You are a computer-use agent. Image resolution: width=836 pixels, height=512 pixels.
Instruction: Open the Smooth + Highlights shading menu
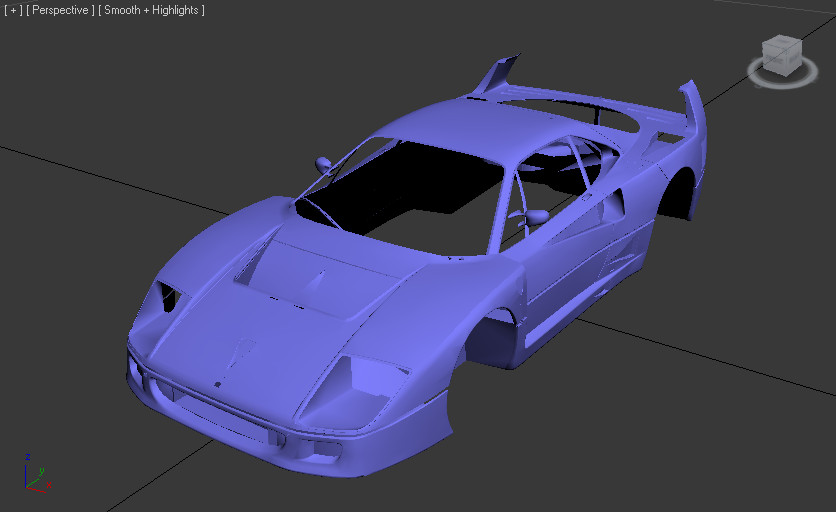[151, 10]
